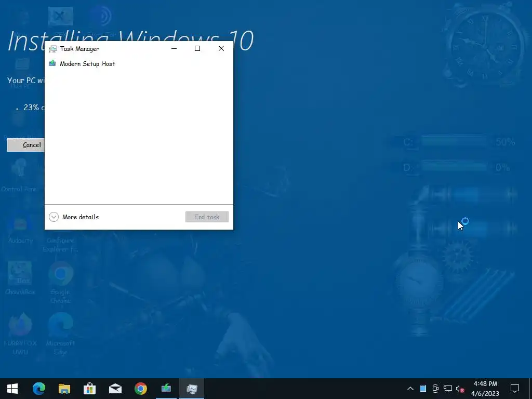Click the Google Chrome desktop shortcut

60,283
